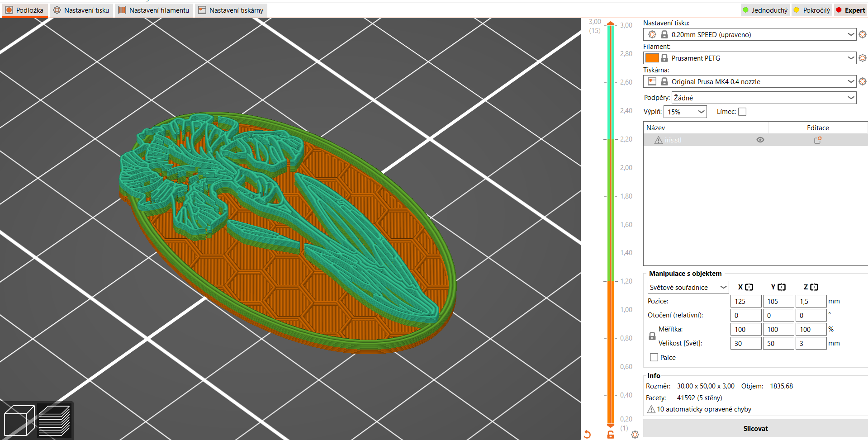
Task: Click unlock icon below layer slider
Action: click(611, 435)
